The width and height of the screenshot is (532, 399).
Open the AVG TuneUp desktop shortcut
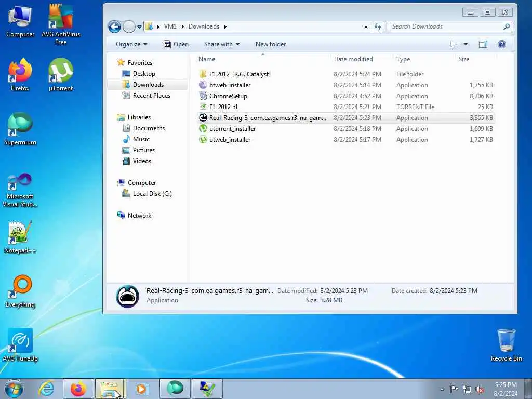20,345
